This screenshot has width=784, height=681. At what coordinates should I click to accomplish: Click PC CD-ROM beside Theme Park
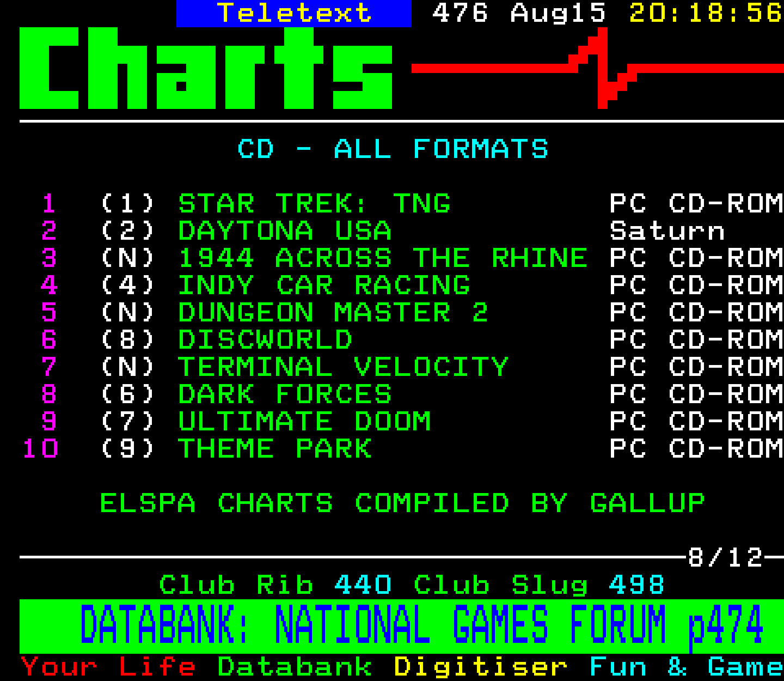696,449
